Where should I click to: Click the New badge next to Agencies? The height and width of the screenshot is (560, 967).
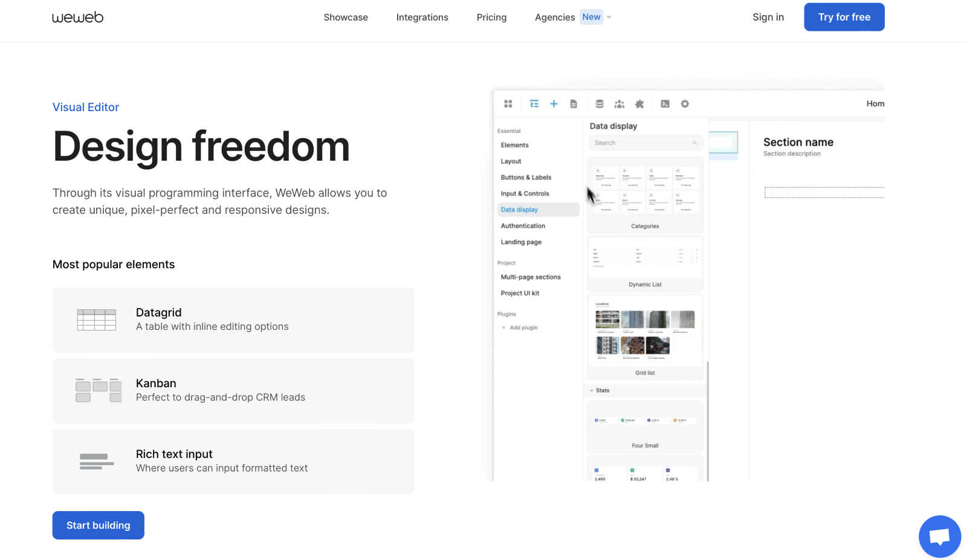click(x=592, y=17)
